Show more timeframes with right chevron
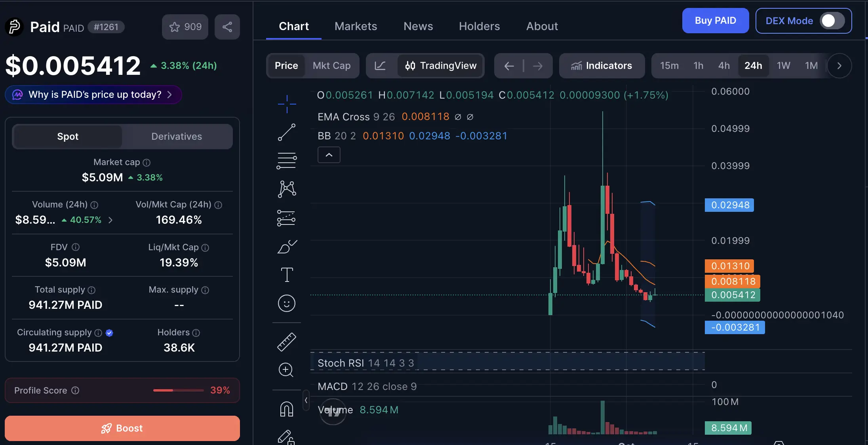This screenshot has width=868, height=445. point(839,66)
